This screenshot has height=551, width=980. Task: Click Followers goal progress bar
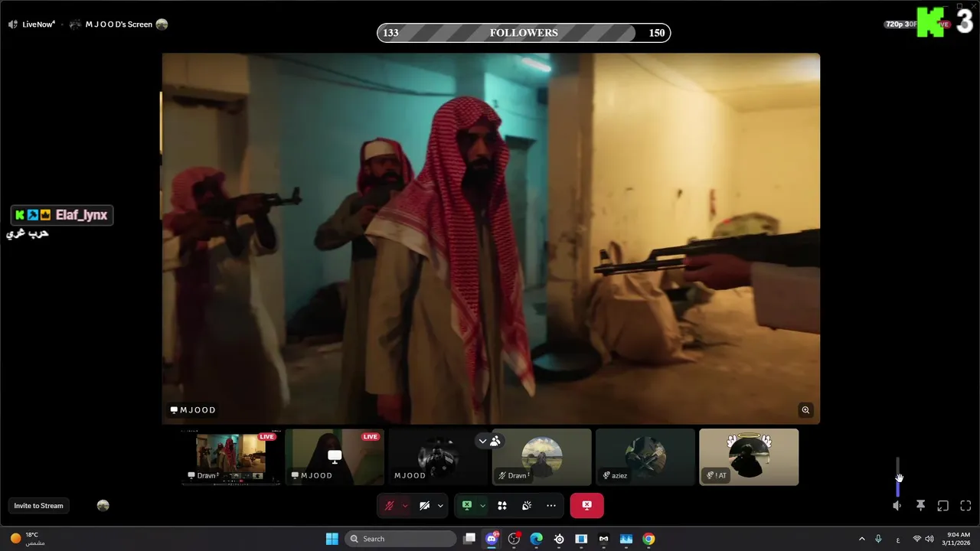(x=524, y=33)
